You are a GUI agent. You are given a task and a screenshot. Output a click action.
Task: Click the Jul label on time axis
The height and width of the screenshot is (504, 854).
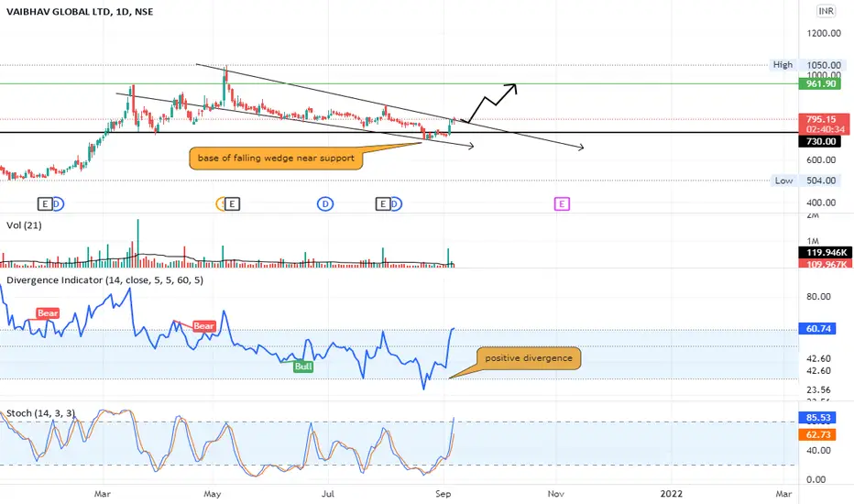coord(328,494)
